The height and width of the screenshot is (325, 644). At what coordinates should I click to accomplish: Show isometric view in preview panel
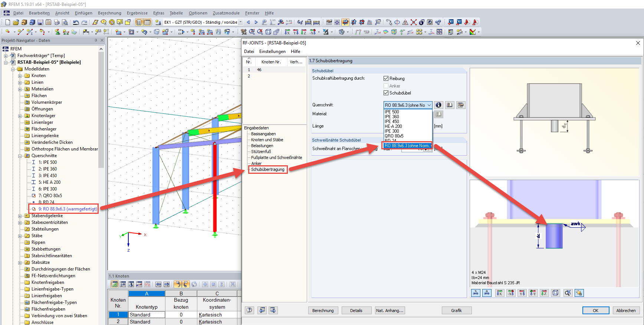[x=555, y=293]
